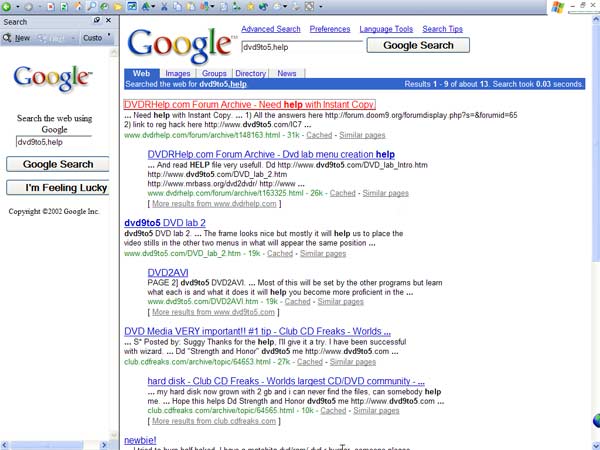This screenshot has height=450, width=600.
Task: Open the Search Tips link
Action: (442, 29)
